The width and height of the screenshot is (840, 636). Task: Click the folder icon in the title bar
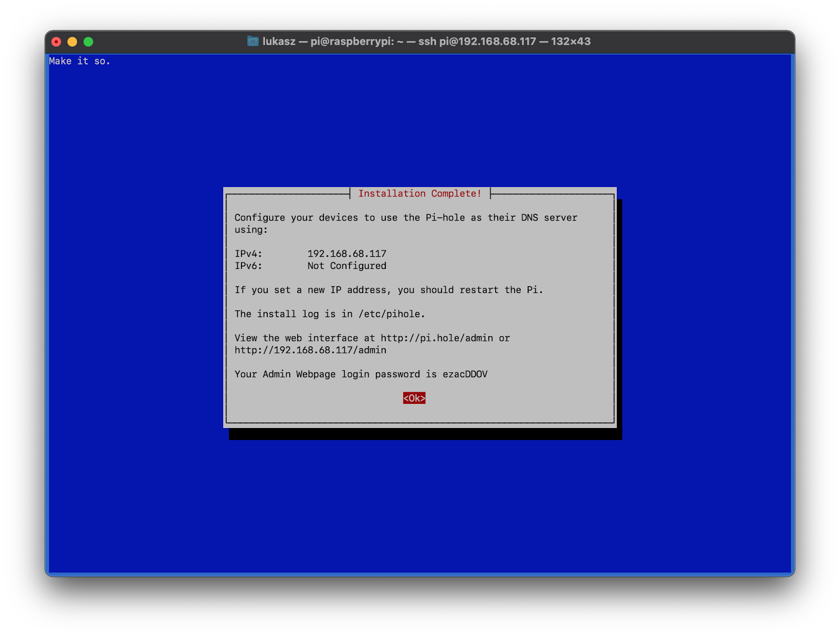(x=253, y=41)
